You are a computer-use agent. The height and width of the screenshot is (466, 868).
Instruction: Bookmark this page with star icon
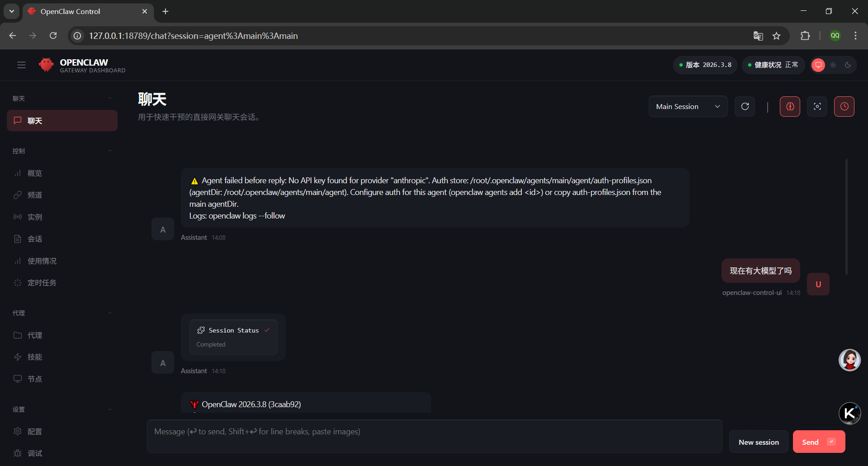tap(777, 36)
